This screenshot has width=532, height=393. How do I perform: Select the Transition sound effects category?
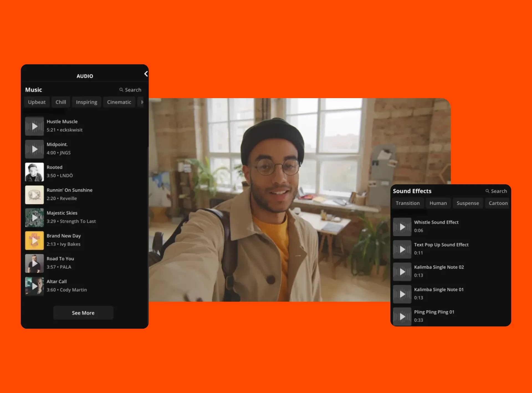coord(408,203)
